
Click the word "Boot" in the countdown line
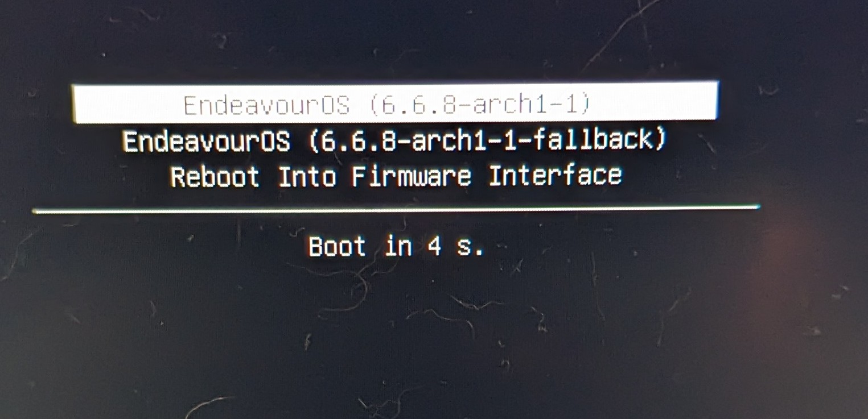[337, 247]
